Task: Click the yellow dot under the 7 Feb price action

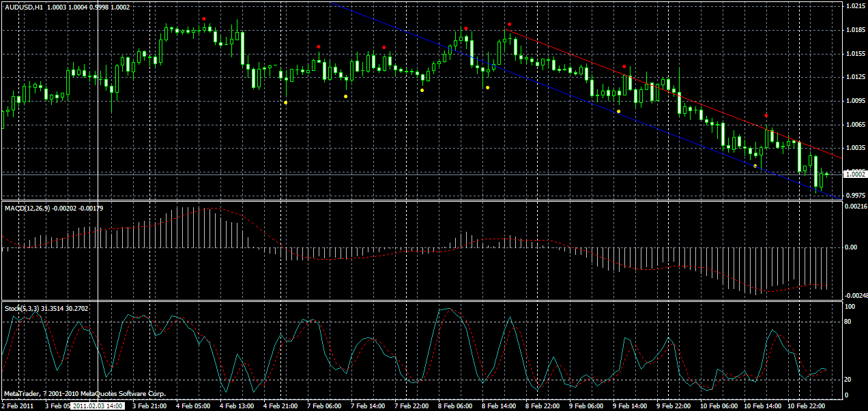Action: point(346,96)
